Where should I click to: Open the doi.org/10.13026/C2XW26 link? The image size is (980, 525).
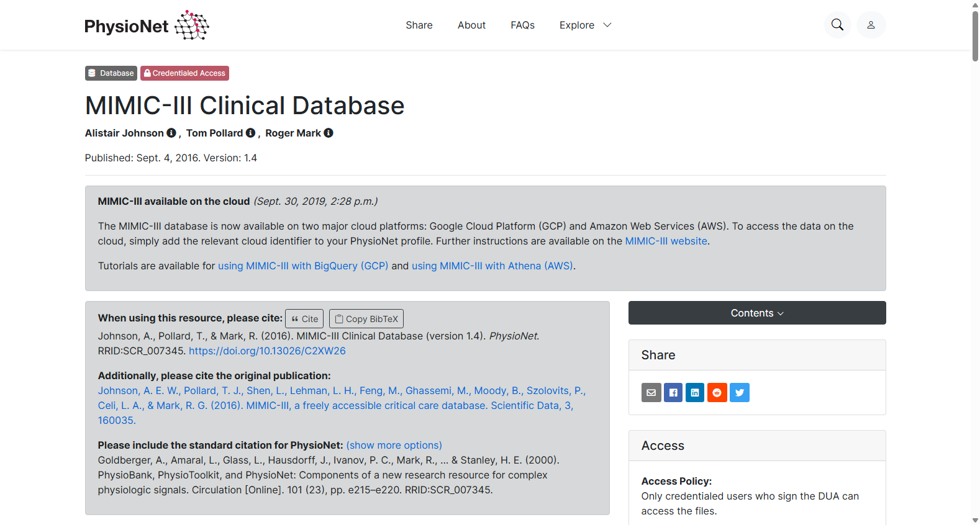point(267,351)
